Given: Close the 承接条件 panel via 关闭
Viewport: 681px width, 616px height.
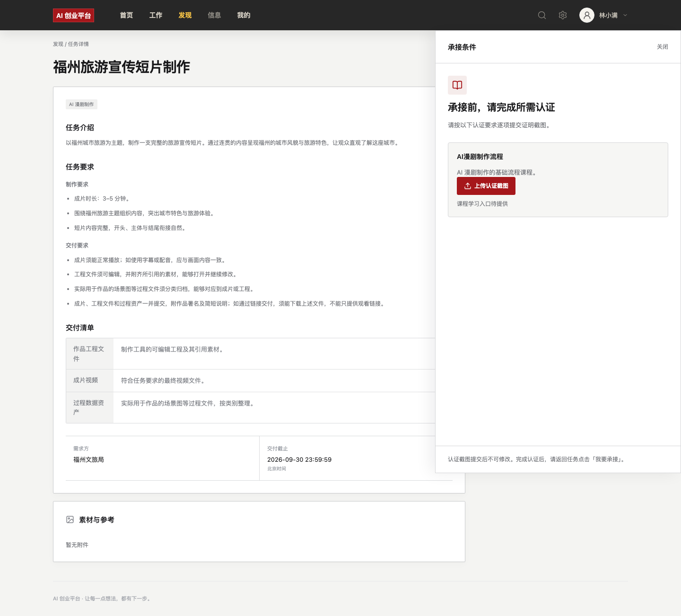Looking at the screenshot, I should tap(663, 47).
